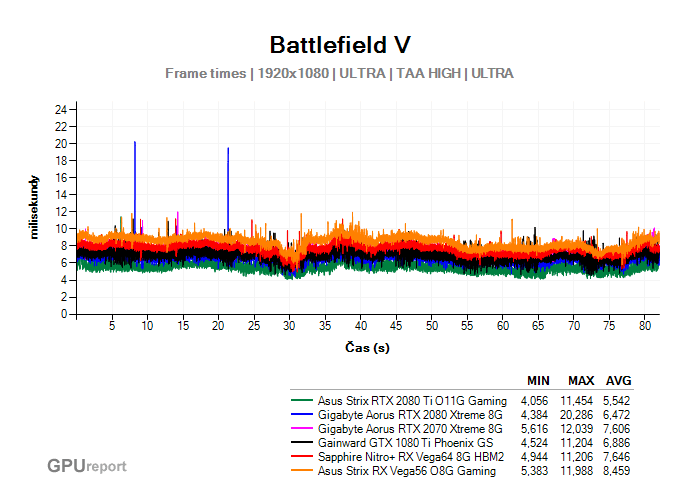Select Asus Strix RX Vega56 O8G Gaming label
680x500 pixels.
click(x=407, y=471)
